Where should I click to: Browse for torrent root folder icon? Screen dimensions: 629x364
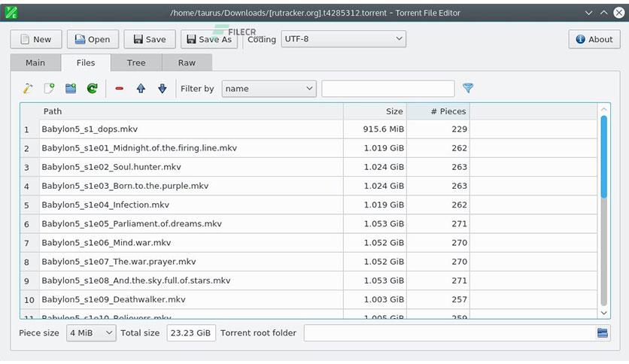602,332
